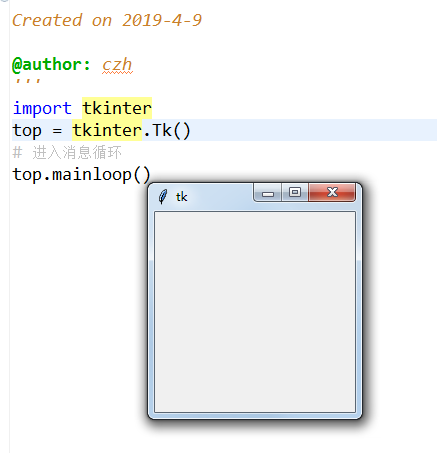
Task: Click '.Tk()' call in the code
Action: coord(167,130)
